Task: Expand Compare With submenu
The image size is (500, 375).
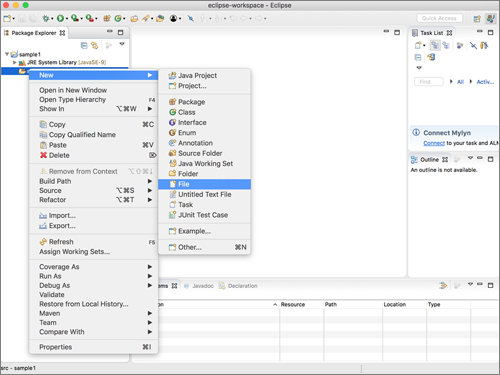Action: (x=93, y=332)
